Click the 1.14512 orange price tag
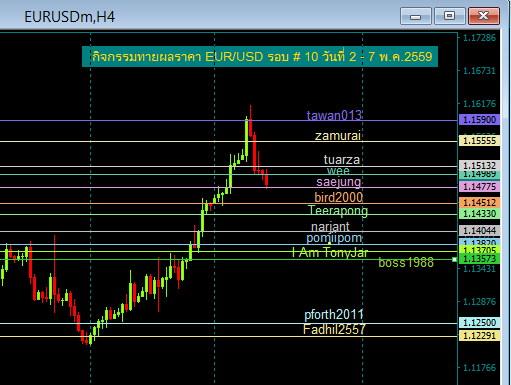This screenshot has height=385, width=511. pyautogui.click(x=479, y=202)
